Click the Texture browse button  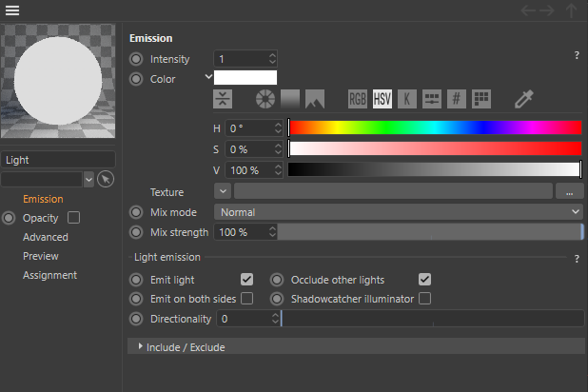pyautogui.click(x=569, y=192)
